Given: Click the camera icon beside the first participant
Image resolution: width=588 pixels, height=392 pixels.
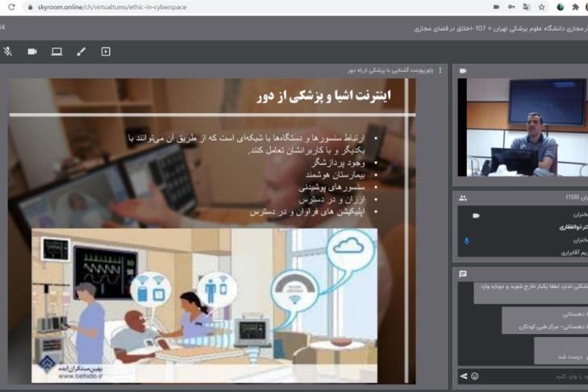Looking at the screenshot, I should tap(476, 215).
